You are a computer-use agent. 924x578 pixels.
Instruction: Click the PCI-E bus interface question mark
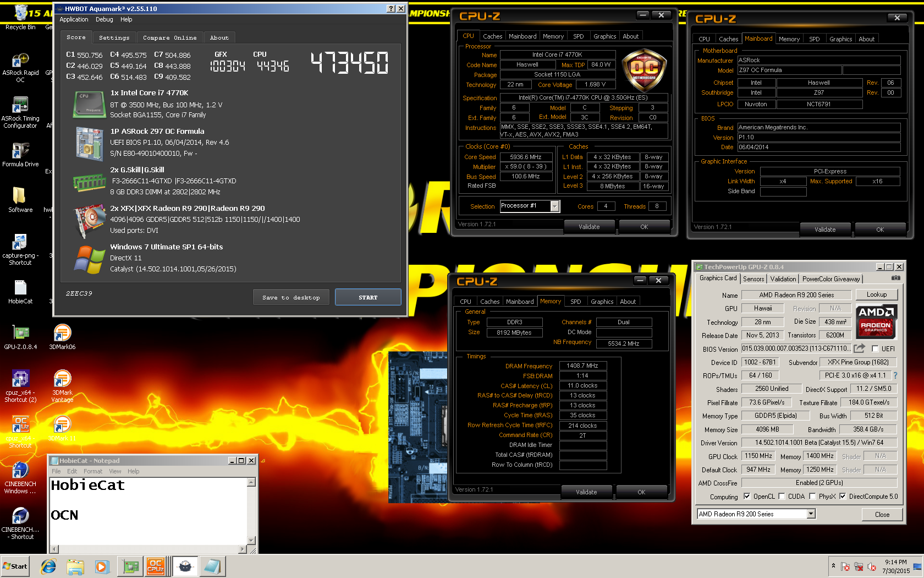(895, 375)
